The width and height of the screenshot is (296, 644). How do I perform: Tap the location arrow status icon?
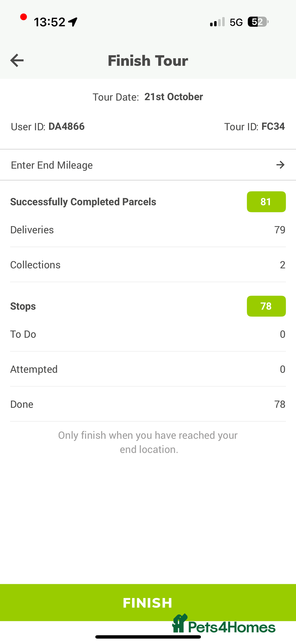click(73, 22)
